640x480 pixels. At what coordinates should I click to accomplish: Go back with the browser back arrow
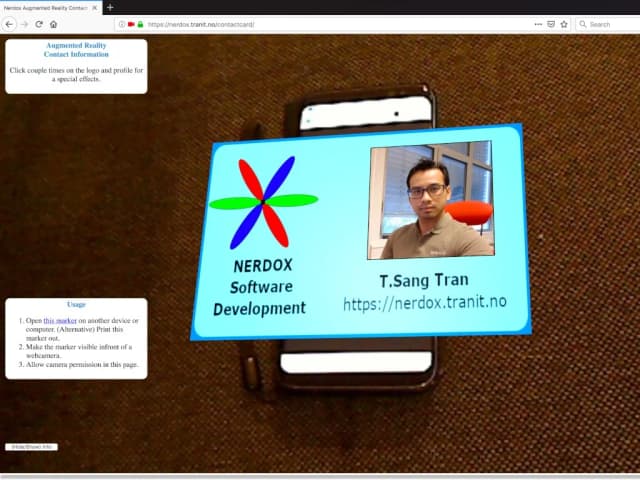(x=9, y=24)
